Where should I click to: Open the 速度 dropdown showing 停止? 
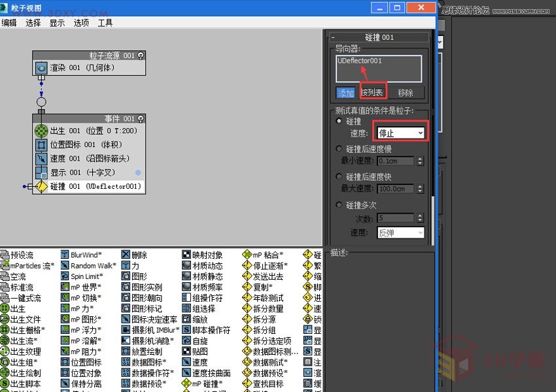pyautogui.click(x=401, y=133)
